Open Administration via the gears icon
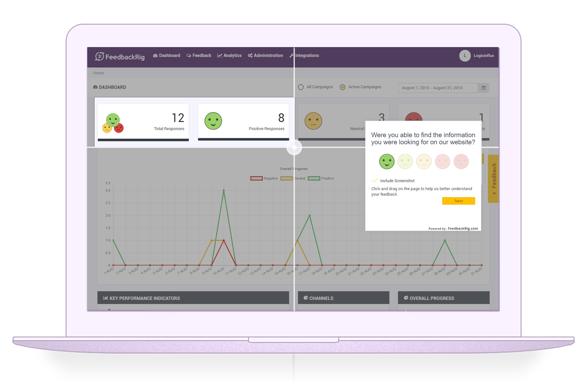This screenshot has height=382, width=588. tap(250, 55)
